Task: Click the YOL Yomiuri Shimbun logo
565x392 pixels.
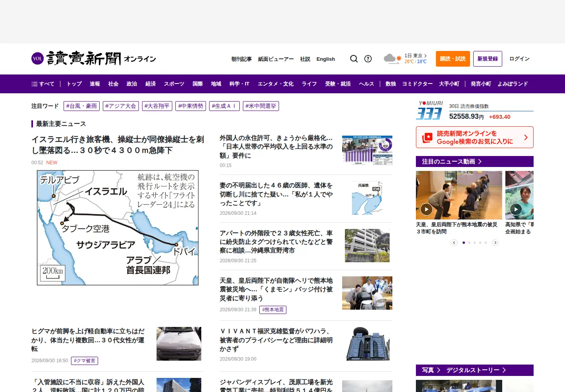Action: [x=93, y=58]
